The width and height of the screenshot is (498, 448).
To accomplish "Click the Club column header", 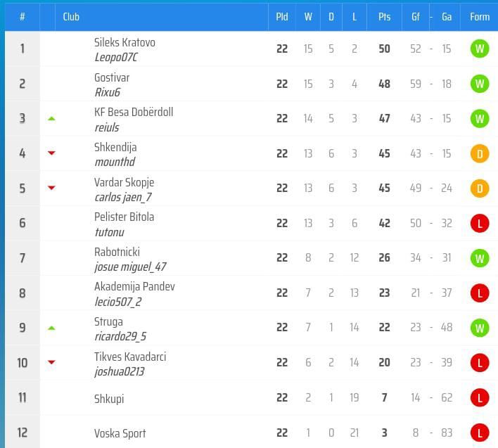I will coord(71,17).
